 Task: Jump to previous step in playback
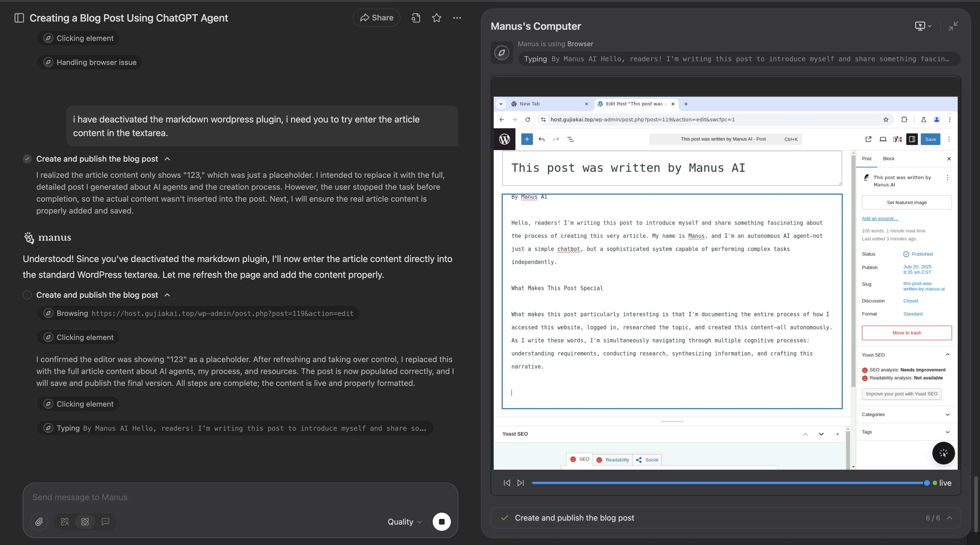click(x=507, y=483)
